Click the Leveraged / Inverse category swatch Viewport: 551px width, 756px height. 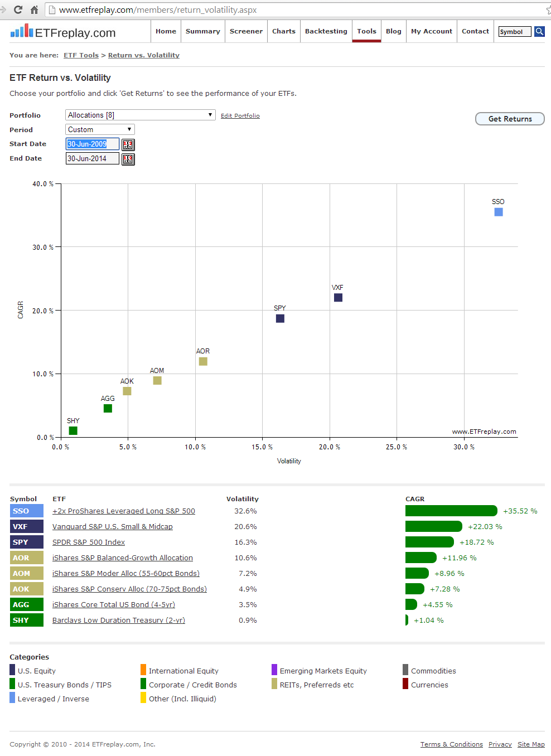12,697
